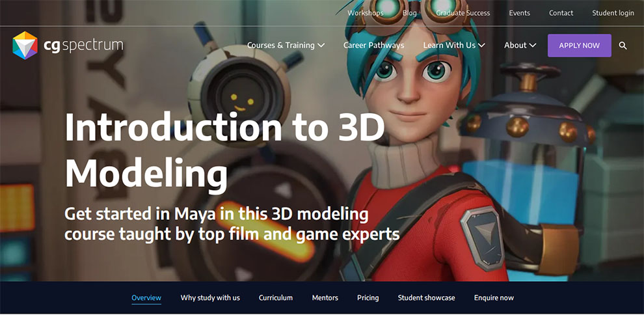The height and width of the screenshot is (315, 644).
Task: Open the Workshops link
Action: pos(366,13)
